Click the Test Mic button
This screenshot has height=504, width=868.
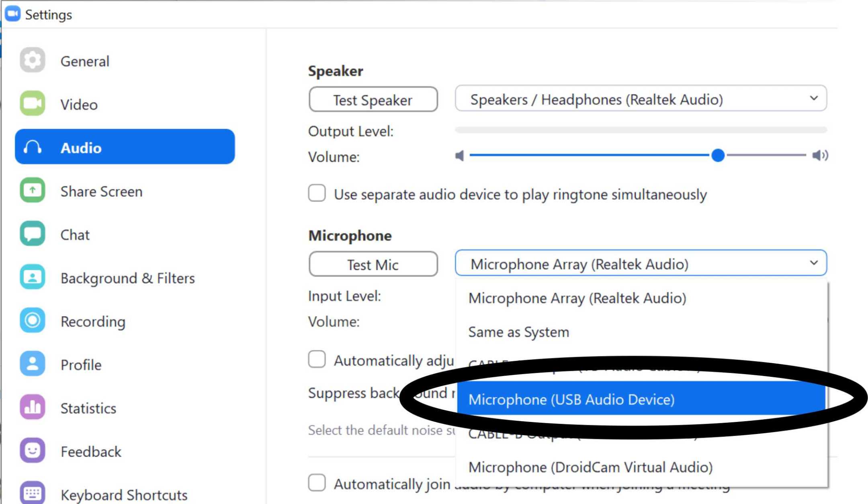pyautogui.click(x=373, y=264)
